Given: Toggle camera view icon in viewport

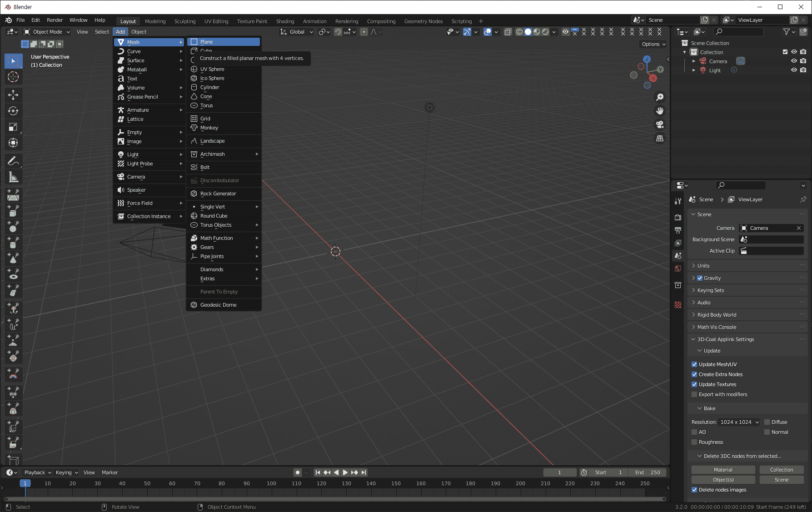Looking at the screenshot, I should (x=660, y=124).
